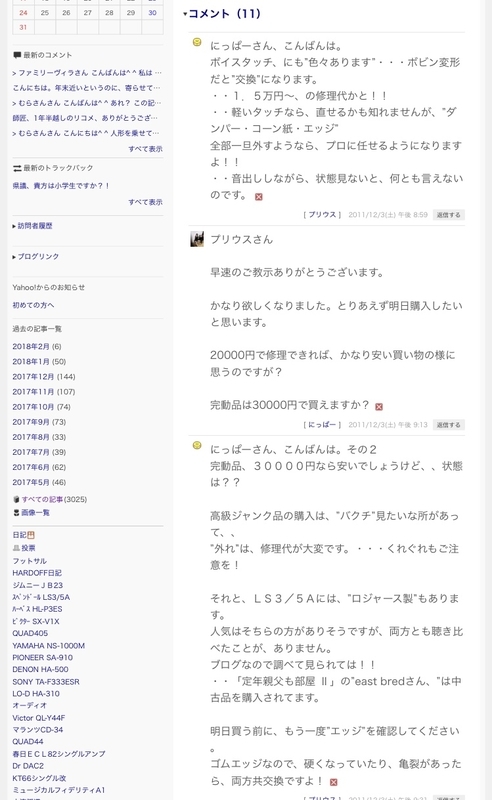This screenshot has height=800, width=492.
Task: Open the SONY TA-F333ESR category
Action: [x=46, y=682]
